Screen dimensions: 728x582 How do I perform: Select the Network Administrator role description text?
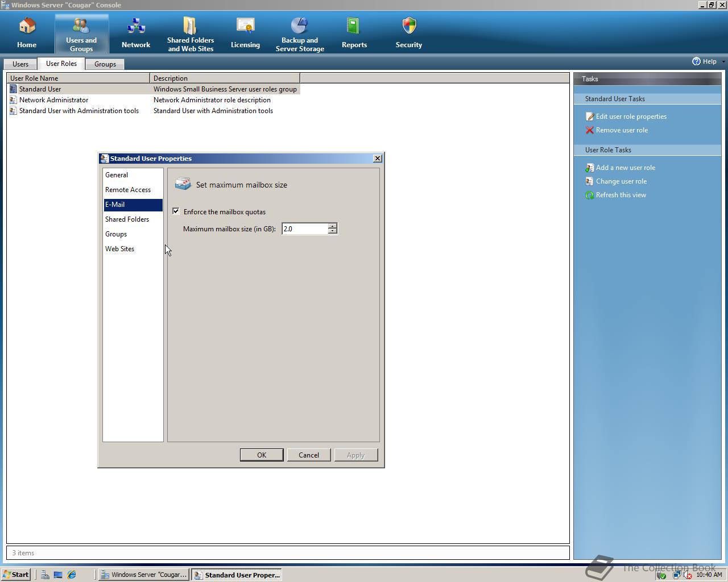tap(212, 100)
